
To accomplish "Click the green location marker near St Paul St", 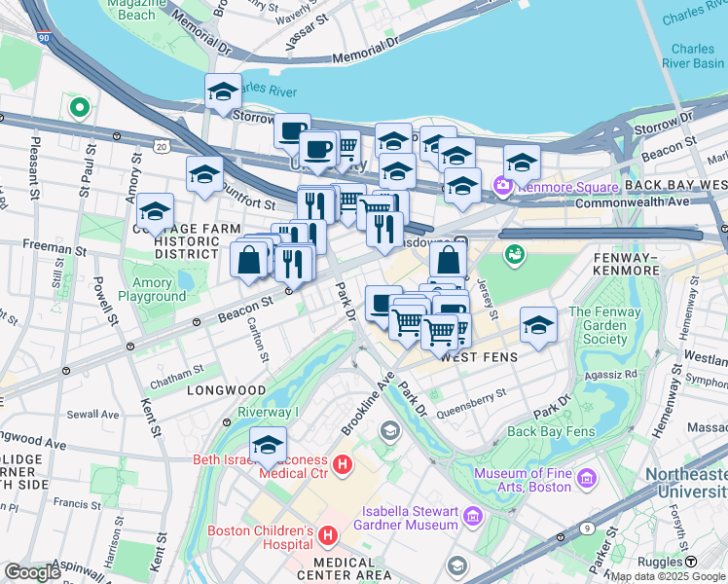I will click(x=80, y=108).
